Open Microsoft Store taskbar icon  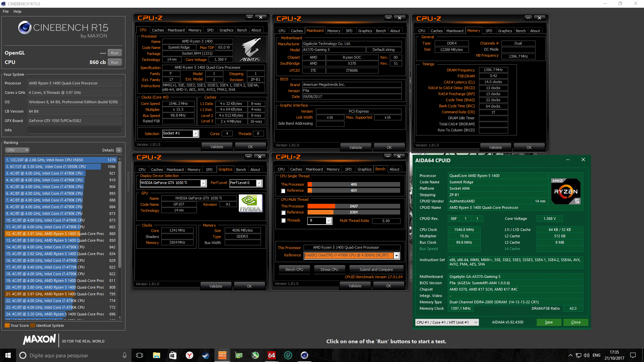point(173,355)
